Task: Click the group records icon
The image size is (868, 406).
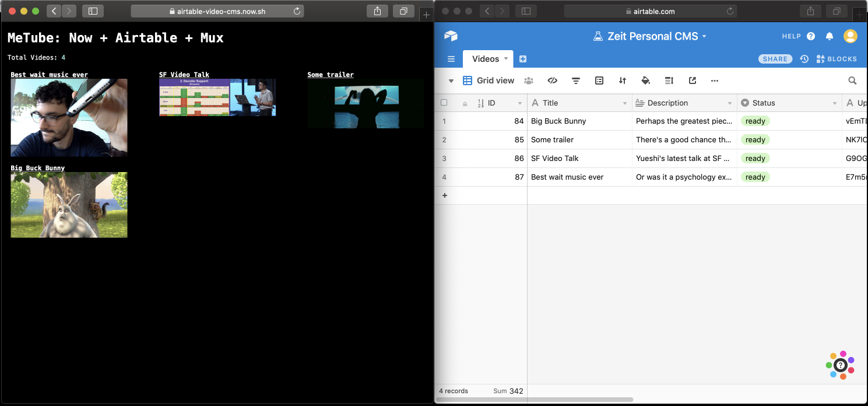Action: [599, 80]
